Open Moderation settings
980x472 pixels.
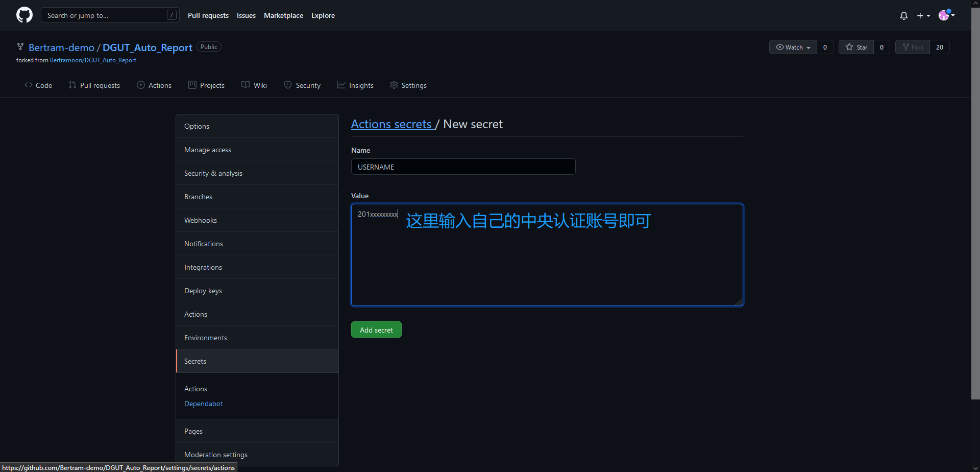pyautogui.click(x=257, y=455)
